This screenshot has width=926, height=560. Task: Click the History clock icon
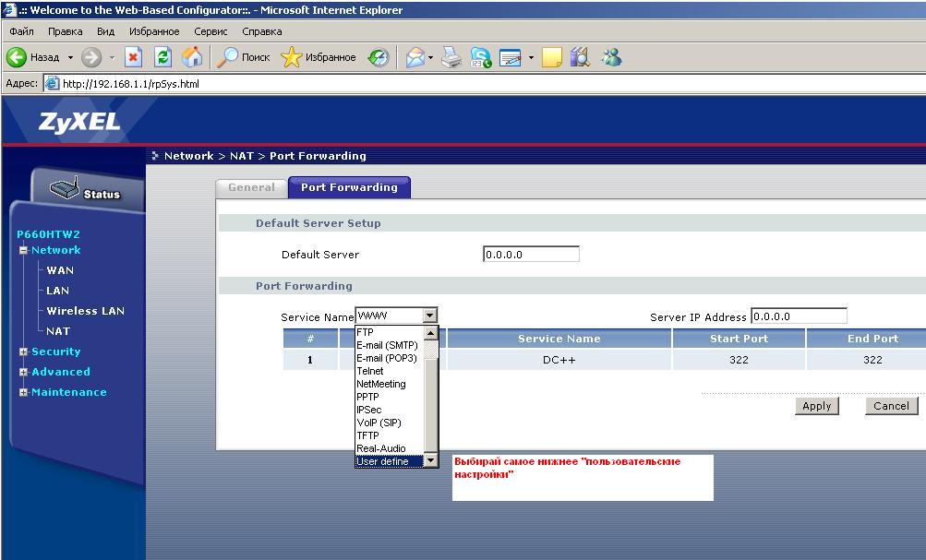pyautogui.click(x=379, y=57)
